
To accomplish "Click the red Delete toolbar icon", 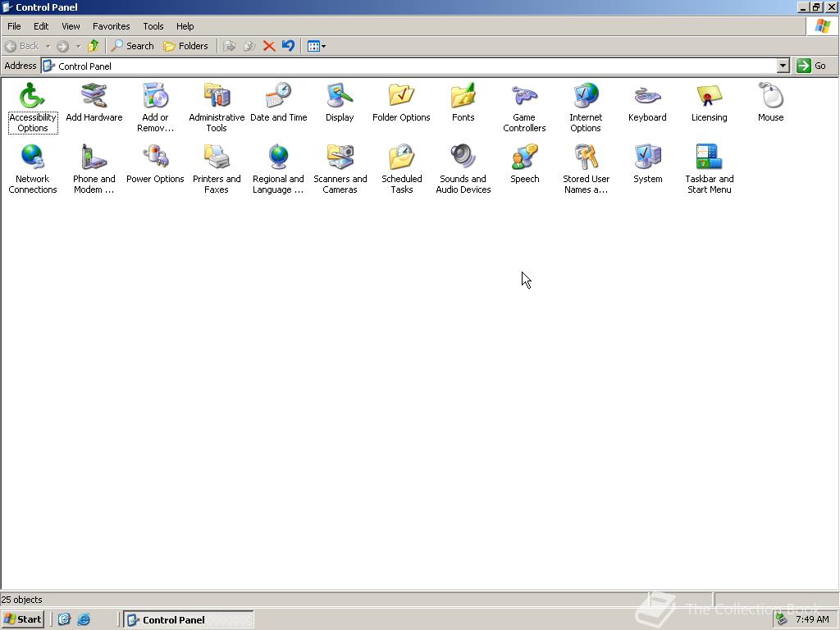I will pyautogui.click(x=269, y=46).
